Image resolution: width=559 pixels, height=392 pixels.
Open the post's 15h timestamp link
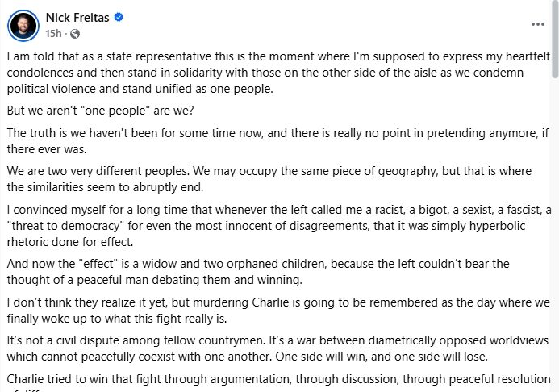click(x=53, y=34)
